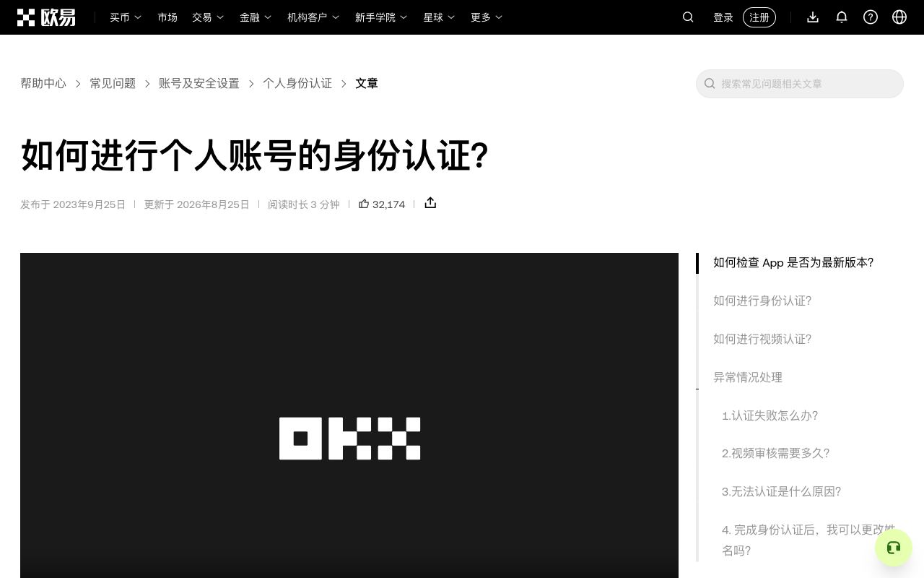Click the help question-mark icon
924x578 pixels.
click(871, 17)
